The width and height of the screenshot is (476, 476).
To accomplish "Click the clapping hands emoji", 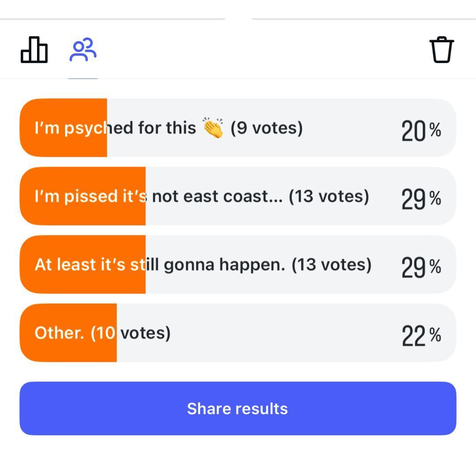I will point(213,128).
